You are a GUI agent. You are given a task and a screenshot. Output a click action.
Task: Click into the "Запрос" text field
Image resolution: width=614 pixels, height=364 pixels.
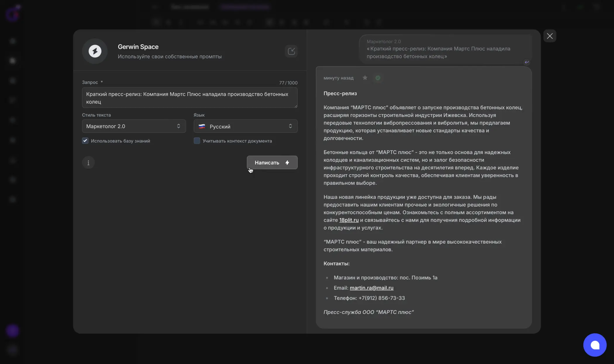coord(189,98)
